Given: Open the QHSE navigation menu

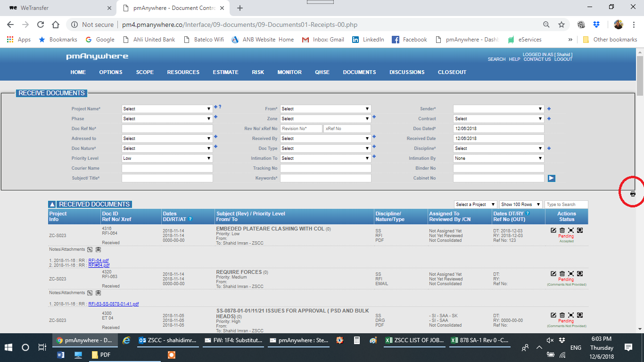Looking at the screenshot, I should pyautogui.click(x=322, y=72).
